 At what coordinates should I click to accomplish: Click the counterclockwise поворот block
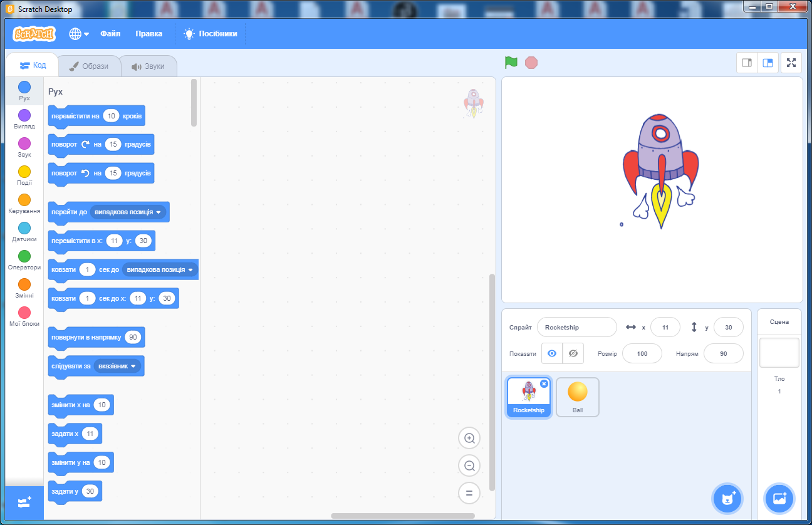tap(101, 174)
